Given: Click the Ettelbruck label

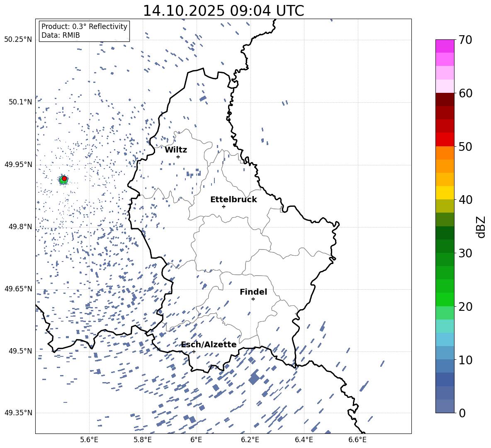Looking at the screenshot, I should pos(233,200).
